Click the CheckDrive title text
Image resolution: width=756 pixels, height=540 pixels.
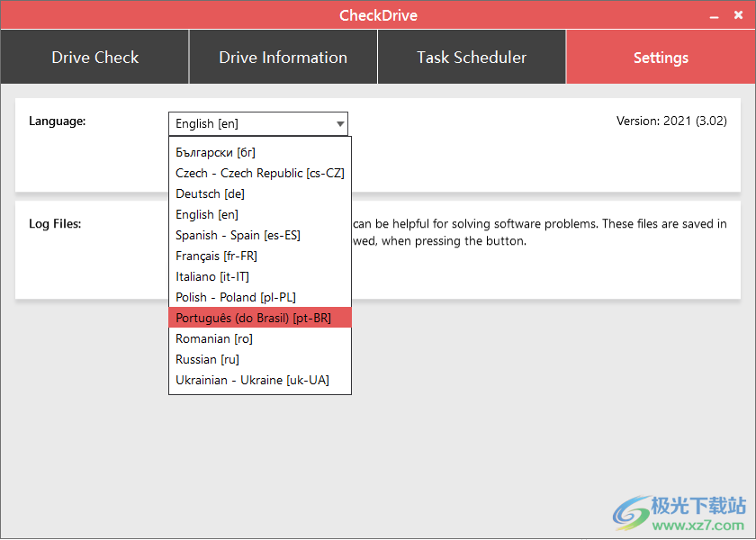coord(378,15)
